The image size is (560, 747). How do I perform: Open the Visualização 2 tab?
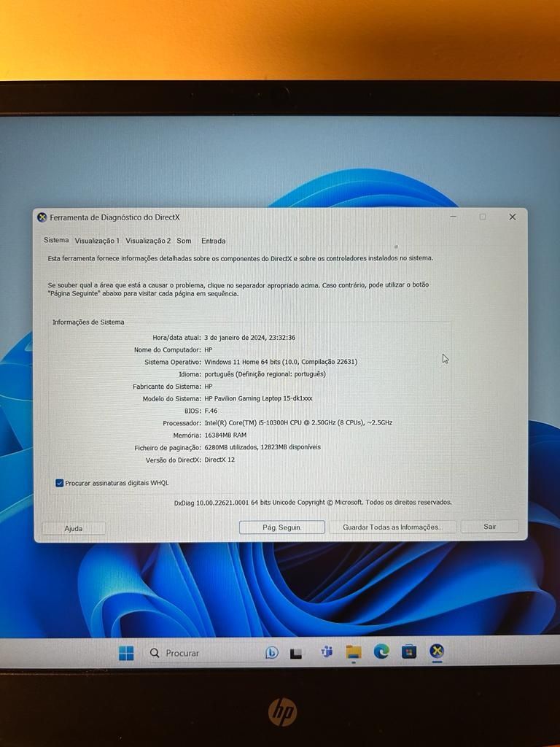[x=147, y=241]
